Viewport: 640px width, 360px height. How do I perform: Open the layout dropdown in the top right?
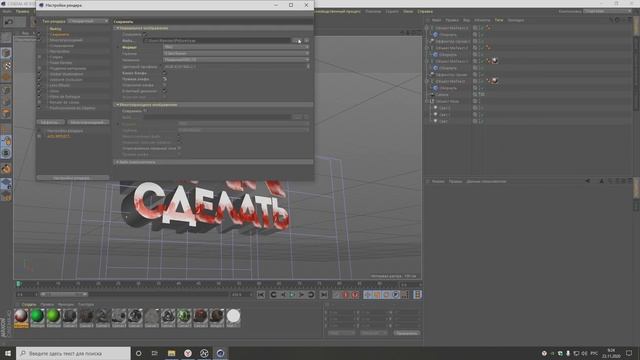click(x=607, y=11)
